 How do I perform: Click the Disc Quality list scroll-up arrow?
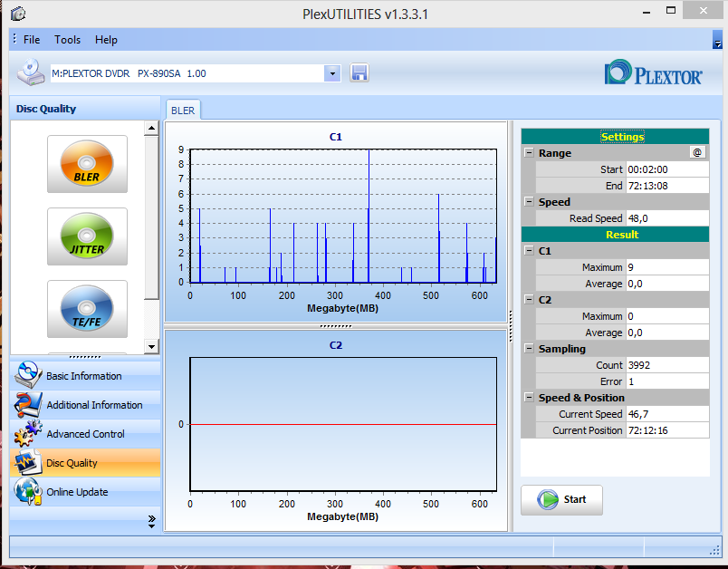(151, 127)
